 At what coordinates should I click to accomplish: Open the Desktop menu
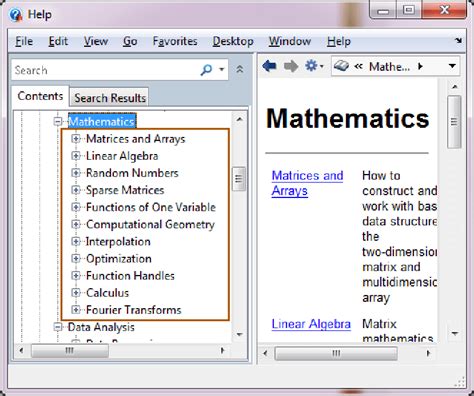[x=233, y=41]
